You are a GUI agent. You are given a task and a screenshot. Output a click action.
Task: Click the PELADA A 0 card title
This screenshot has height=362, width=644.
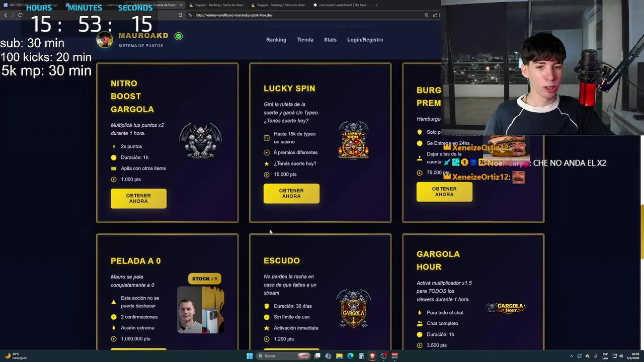click(136, 261)
